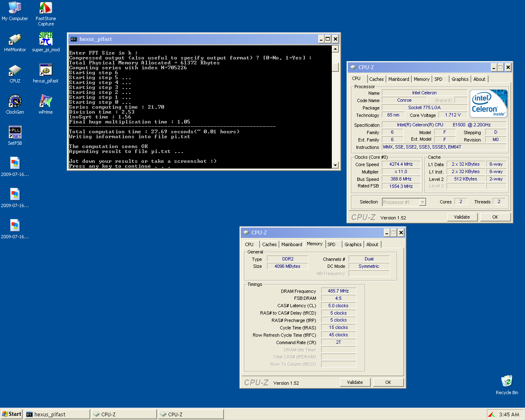Click memory Size value 4096 MBytes

[288, 266]
